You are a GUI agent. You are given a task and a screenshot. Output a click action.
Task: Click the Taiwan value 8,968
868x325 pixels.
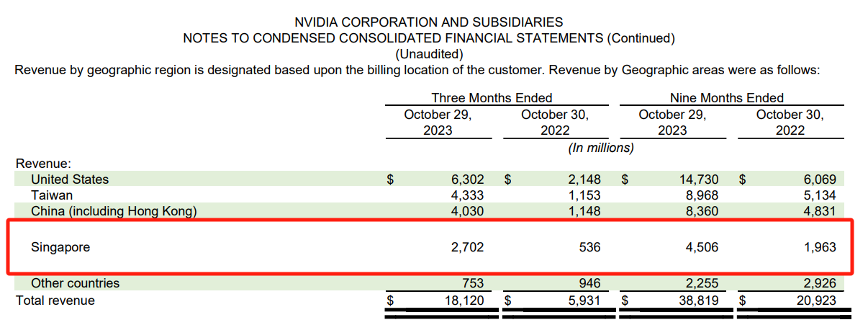pyautogui.click(x=701, y=195)
